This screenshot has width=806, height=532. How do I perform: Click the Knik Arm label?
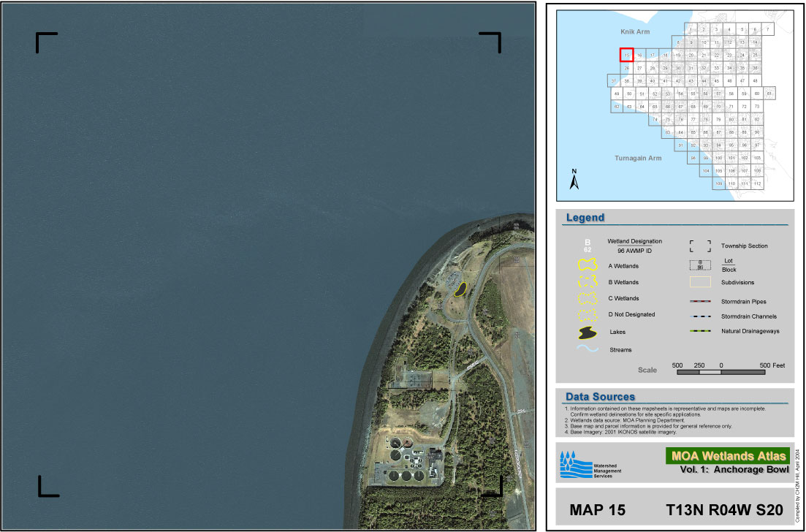[x=634, y=33]
